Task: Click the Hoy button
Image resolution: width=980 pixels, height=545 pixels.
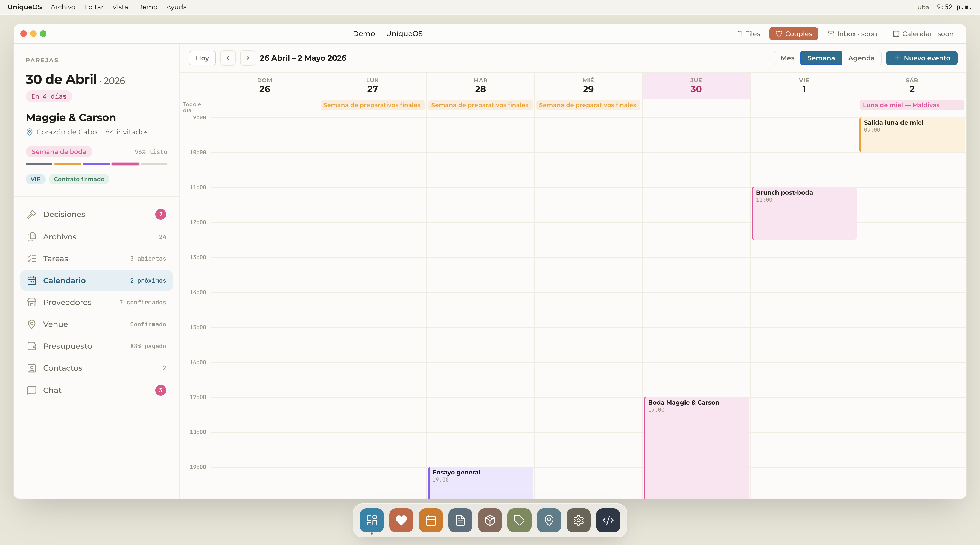Action: coord(202,58)
